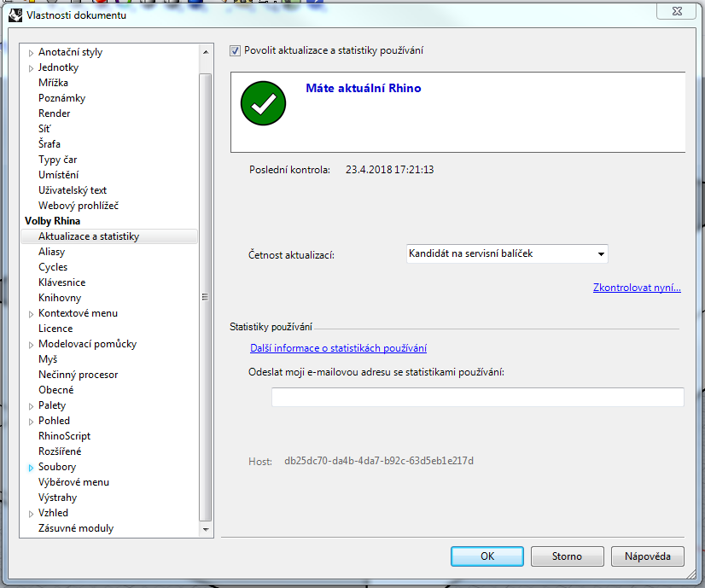Select Klávesnice in the tree
Image resolution: width=705 pixels, height=588 pixels.
pos(61,282)
